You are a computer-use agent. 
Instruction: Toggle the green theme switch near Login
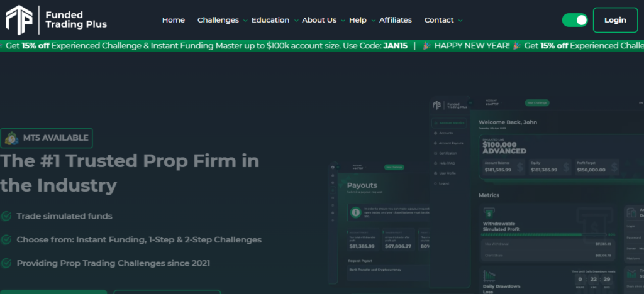click(x=575, y=20)
